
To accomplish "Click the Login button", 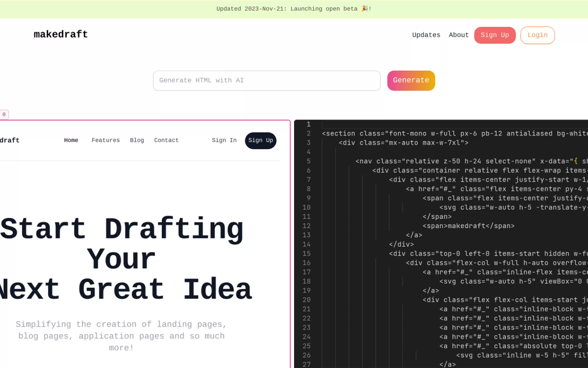I will pos(538,35).
